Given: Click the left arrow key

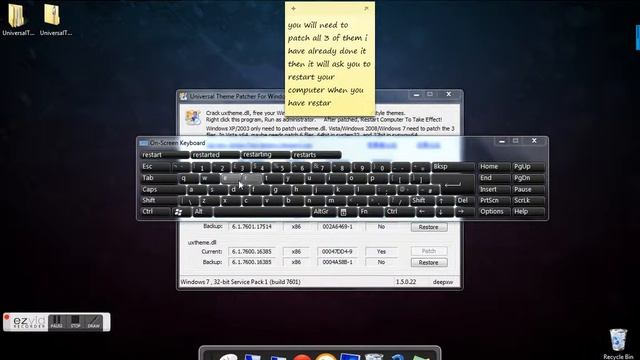Looking at the screenshot, I should click(422, 212).
